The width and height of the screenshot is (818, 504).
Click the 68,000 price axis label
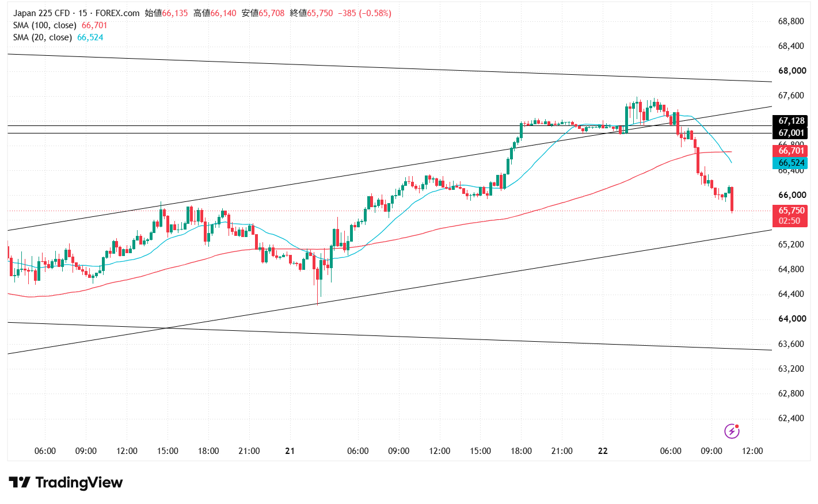(x=792, y=71)
